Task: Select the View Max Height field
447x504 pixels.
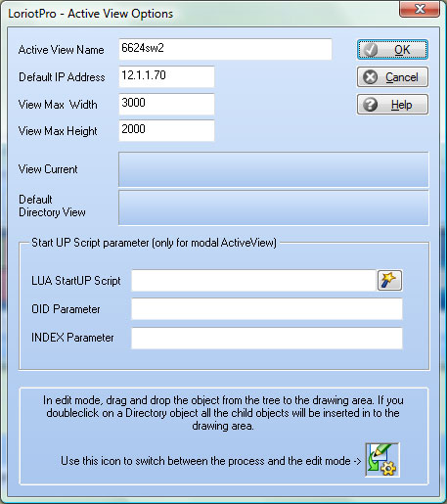Action: pyautogui.click(x=166, y=130)
